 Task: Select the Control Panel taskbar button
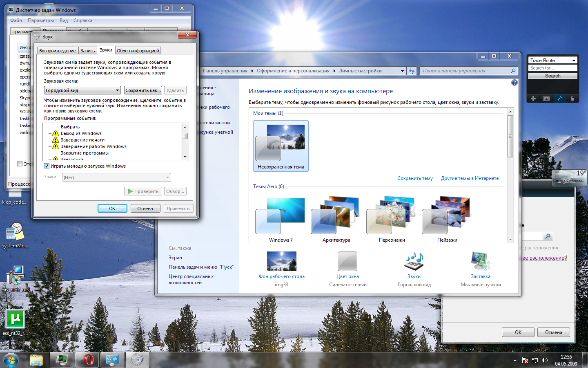coord(112,360)
